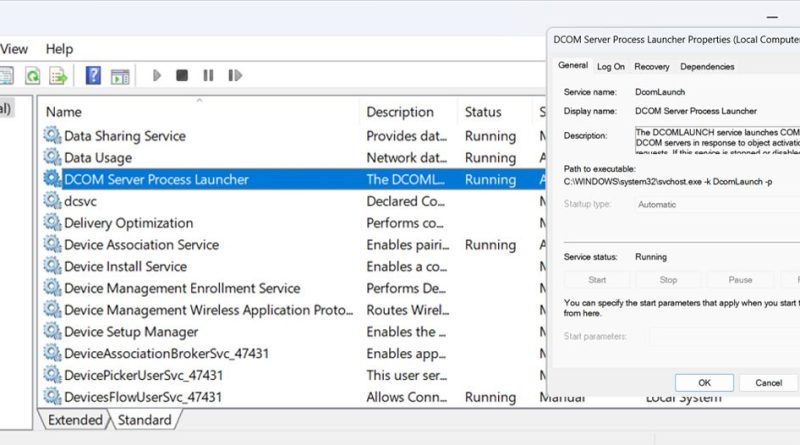Click the gear icon for DevicesFlowUserSvc_47431

tap(52, 397)
